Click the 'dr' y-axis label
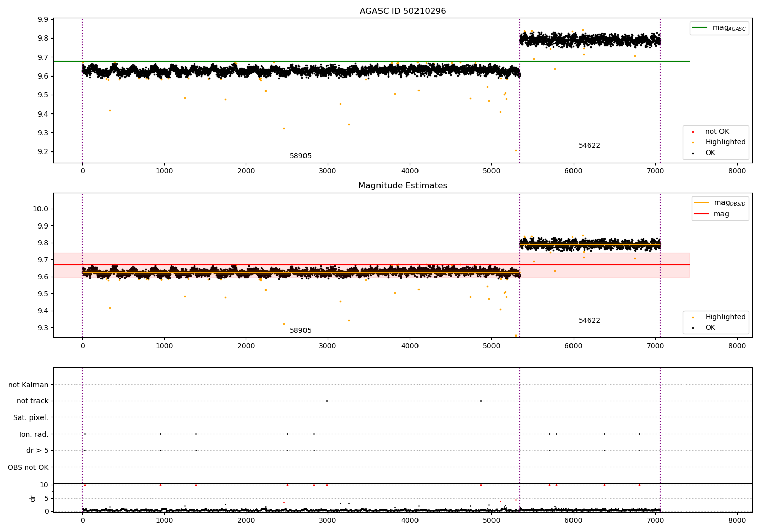The image size is (760, 532). [33, 498]
